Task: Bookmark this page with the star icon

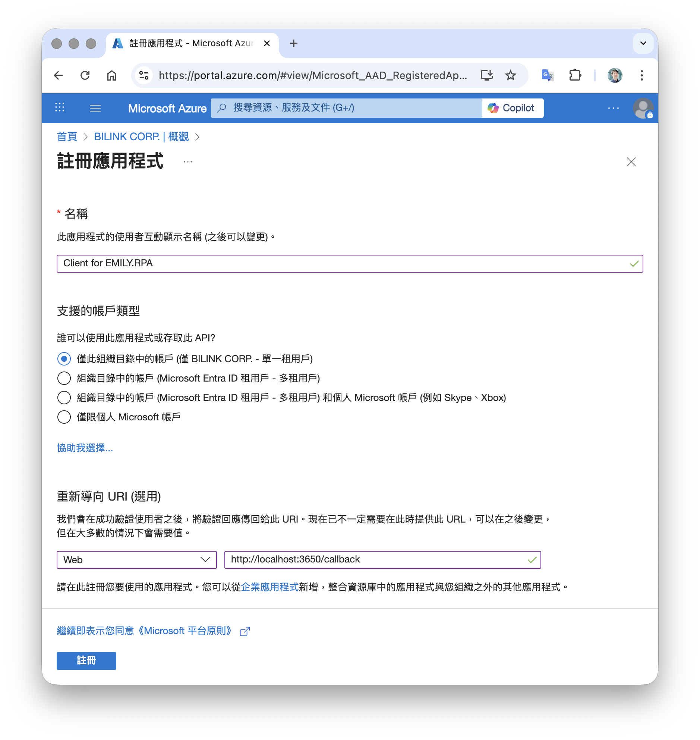Action: click(510, 75)
